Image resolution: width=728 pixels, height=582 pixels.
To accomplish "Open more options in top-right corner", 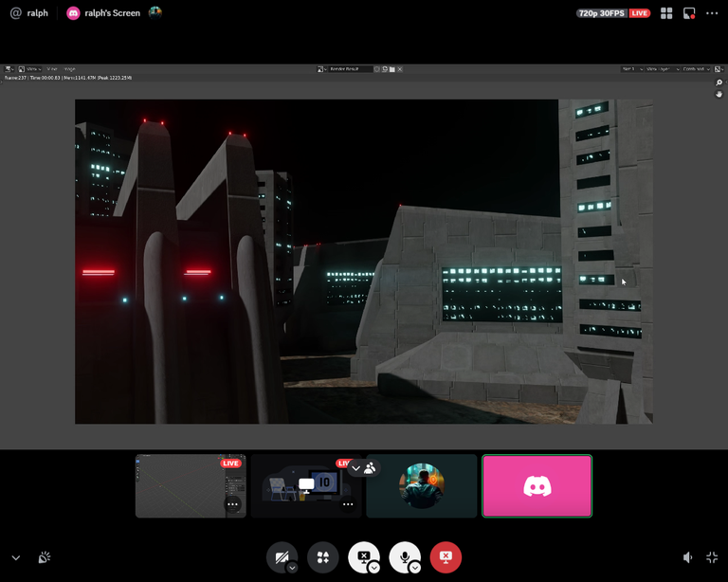I will tap(712, 13).
